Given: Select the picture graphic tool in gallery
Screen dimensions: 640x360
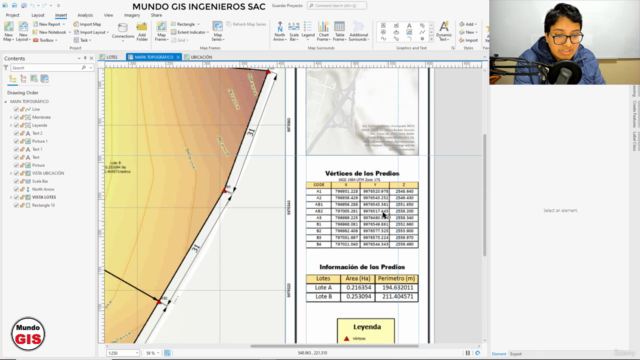Looking at the screenshot, I should click(409, 32).
